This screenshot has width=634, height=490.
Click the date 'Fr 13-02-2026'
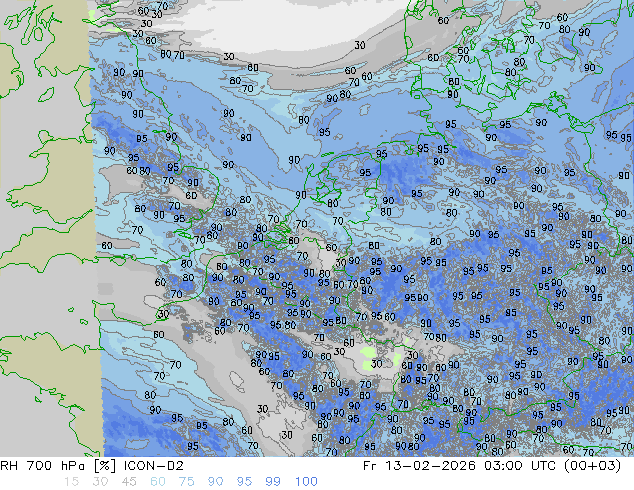pyautogui.click(x=419, y=466)
